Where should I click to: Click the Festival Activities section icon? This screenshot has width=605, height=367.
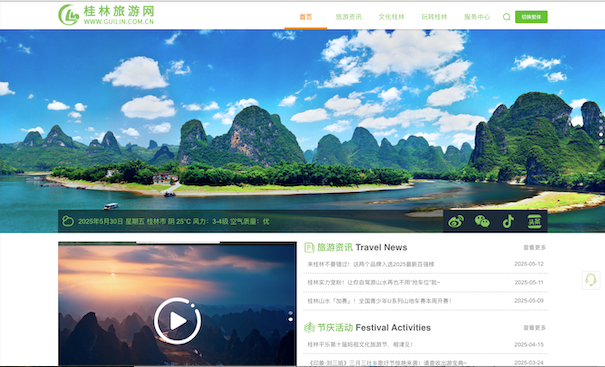pos(309,328)
